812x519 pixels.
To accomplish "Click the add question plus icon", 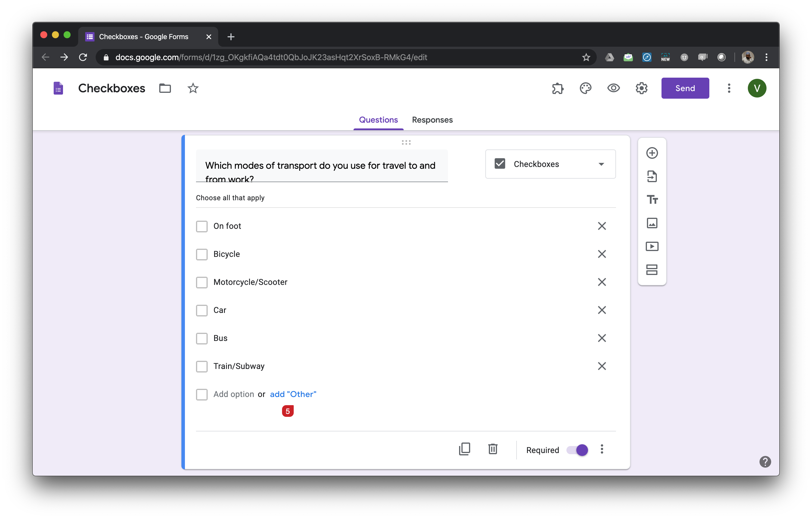I will [x=652, y=153].
